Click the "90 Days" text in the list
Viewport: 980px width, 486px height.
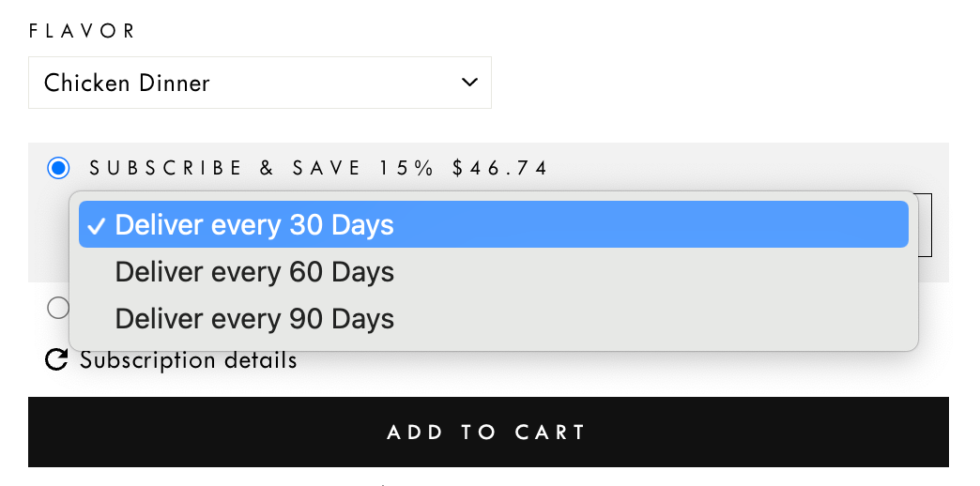pyautogui.click(x=337, y=318)
